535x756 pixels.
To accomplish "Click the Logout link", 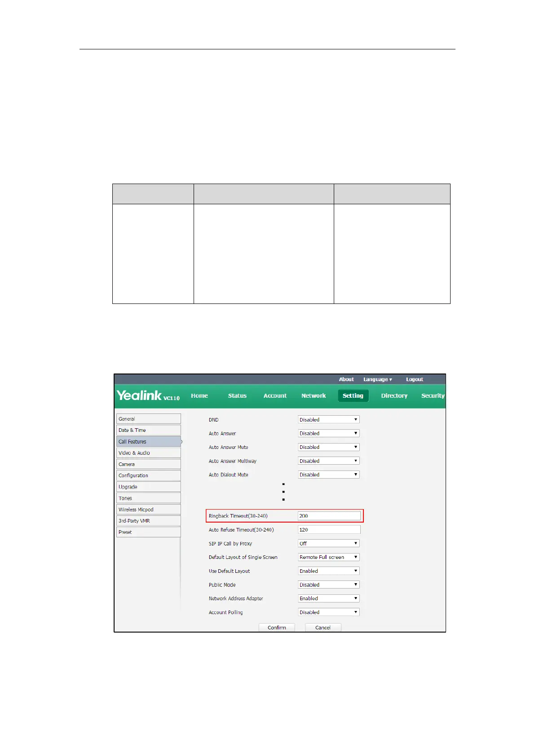I will pos(415,379).
